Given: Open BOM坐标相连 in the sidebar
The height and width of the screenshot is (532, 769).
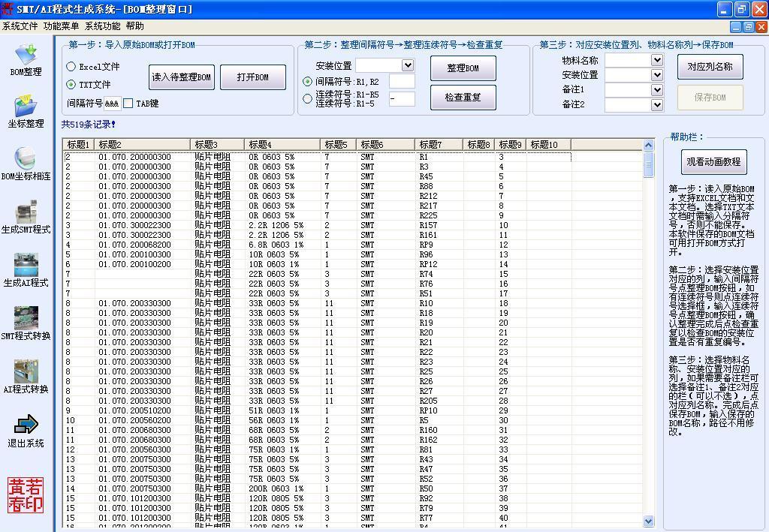Looking at the screenshot, I should point(26,158).
